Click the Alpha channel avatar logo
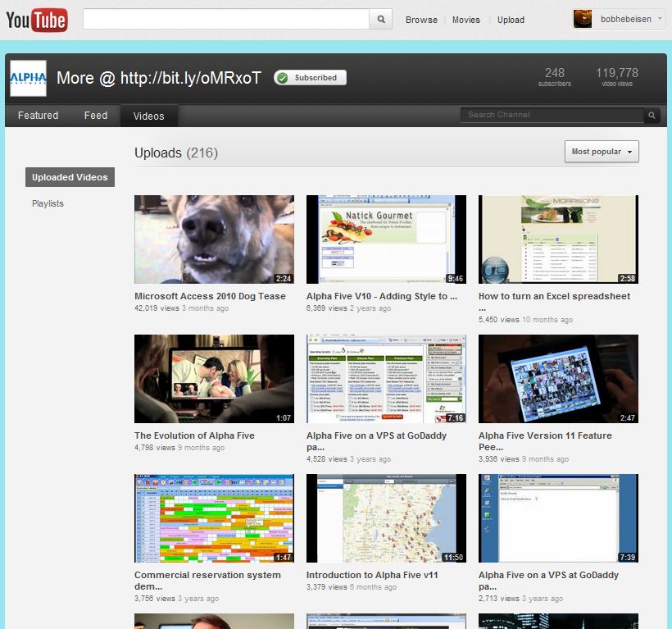Image resolution: width=672 pixels, height=629 pixels. tap(28, 79)
